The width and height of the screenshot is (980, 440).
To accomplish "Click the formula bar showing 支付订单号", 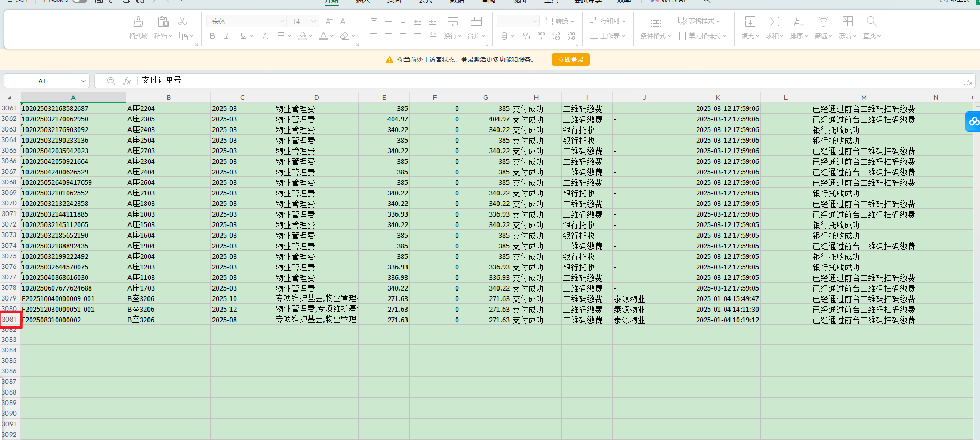I will (550, 80).
